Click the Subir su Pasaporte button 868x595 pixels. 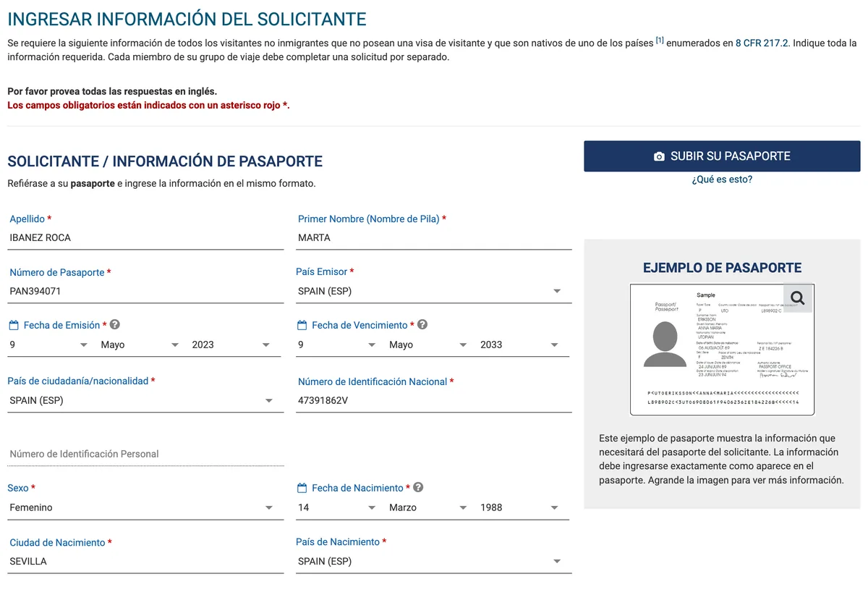pyautogui.click(x=722, y=156)
